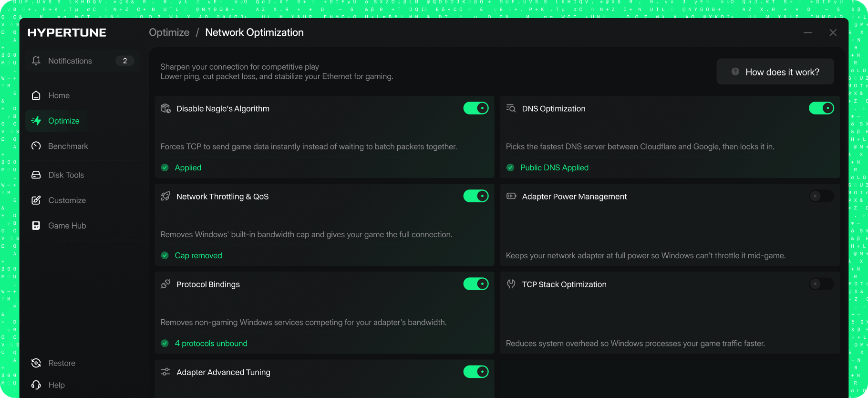Click the Keeps your network adapter description

click(646, 255)
